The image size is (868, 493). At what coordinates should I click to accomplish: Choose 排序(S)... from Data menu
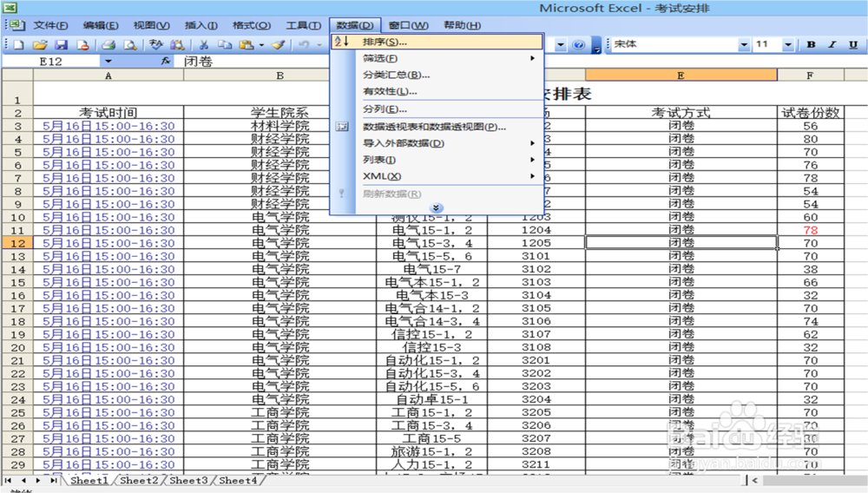(x=437, y=42)
